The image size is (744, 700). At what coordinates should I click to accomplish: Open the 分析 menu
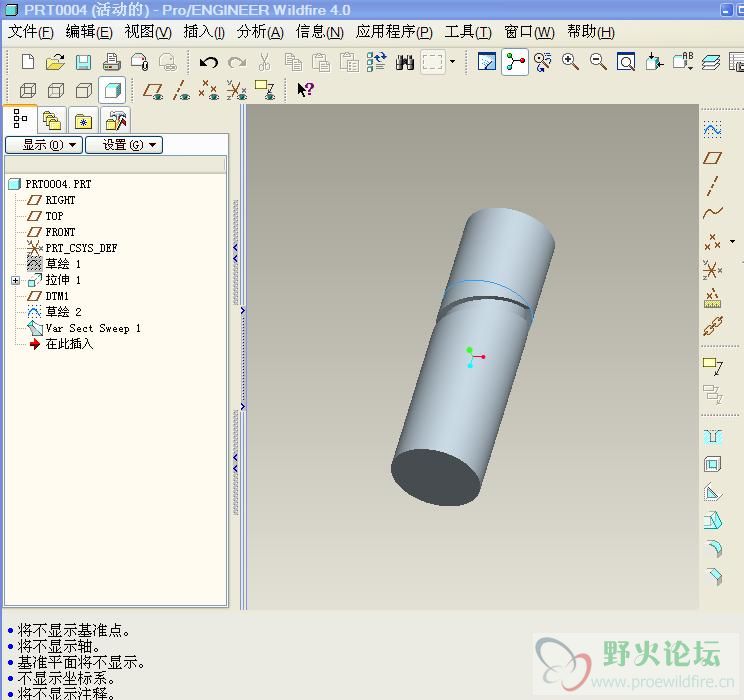[260, 32]
